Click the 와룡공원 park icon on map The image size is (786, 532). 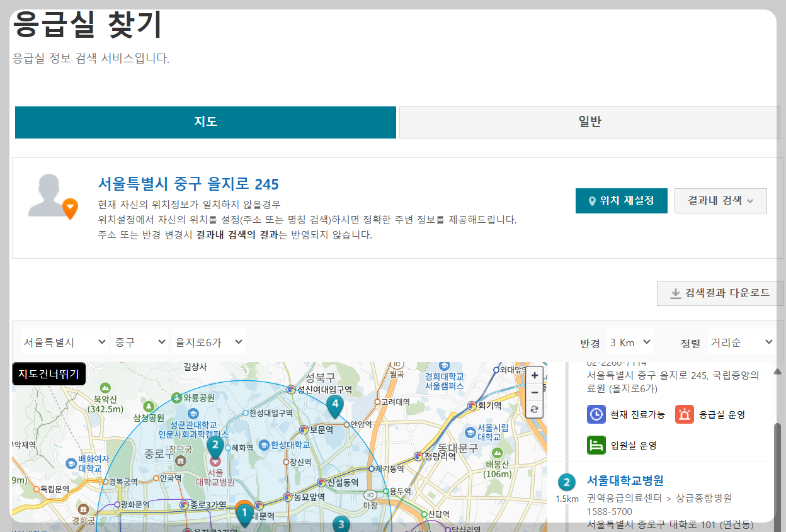(178, 398)
